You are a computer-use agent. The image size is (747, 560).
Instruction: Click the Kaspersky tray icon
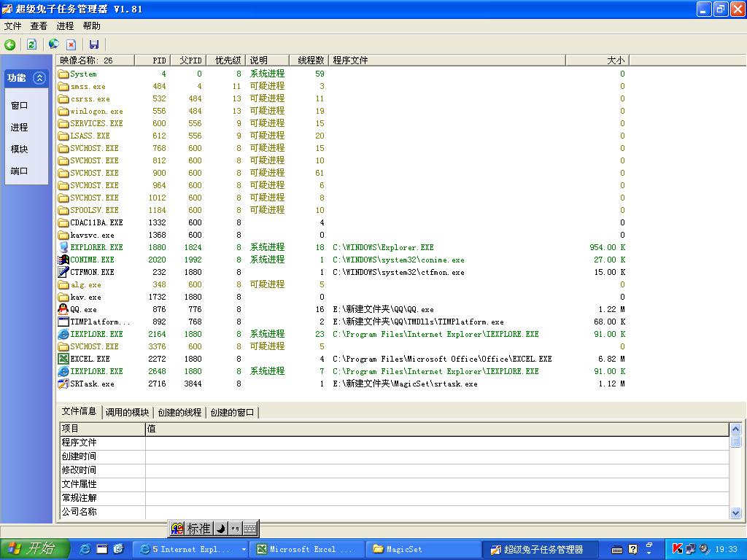[x=678, y=549]
